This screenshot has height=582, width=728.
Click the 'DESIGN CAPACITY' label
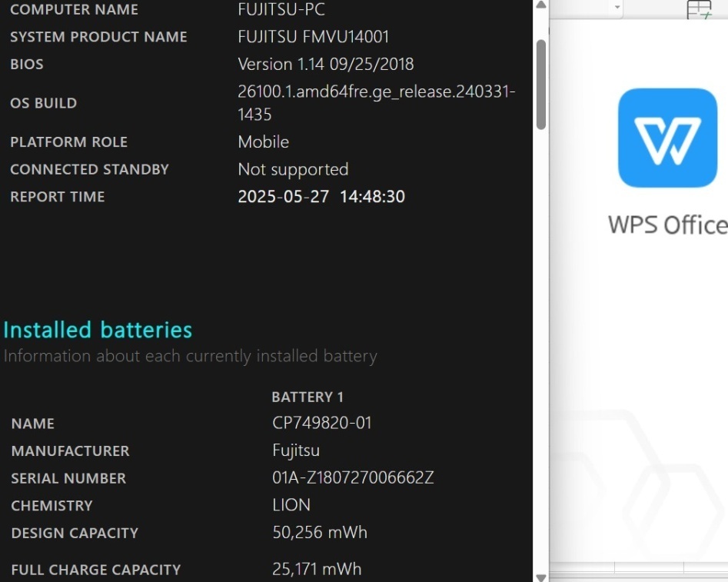[75, 534]
